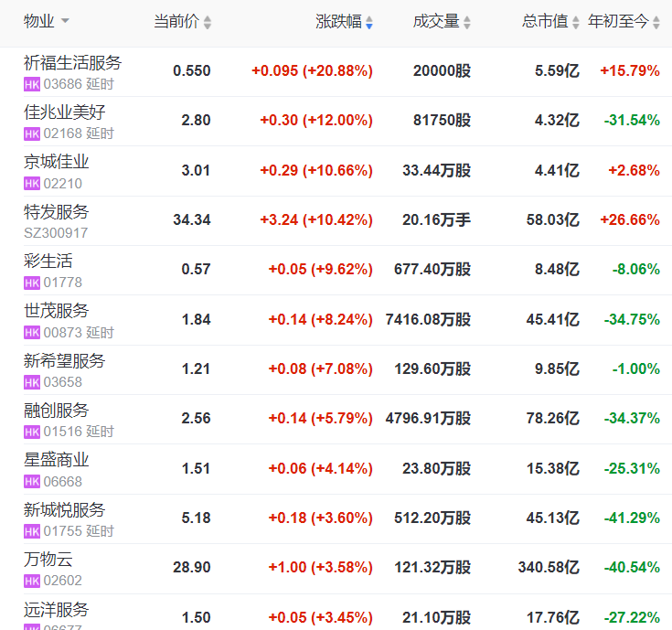The image size is (672, 630).
Task: Open the 物业 sector dropdown arrow
Action: (x=65, y=20)
